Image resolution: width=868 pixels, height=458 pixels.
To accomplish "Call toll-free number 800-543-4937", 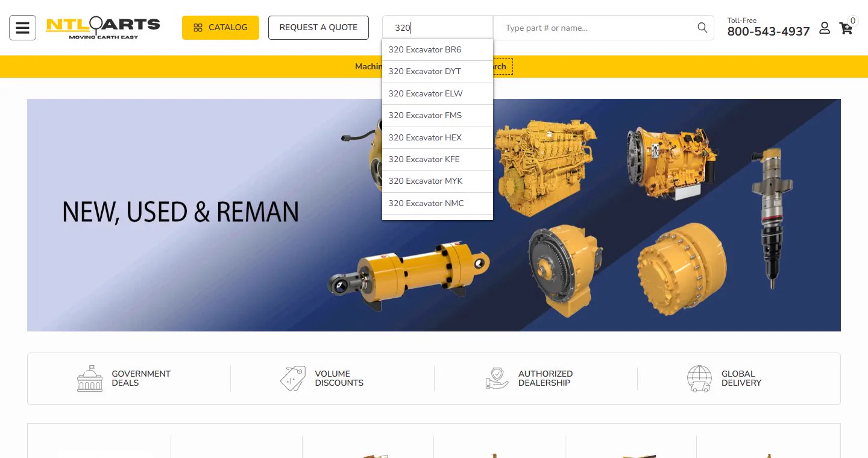I will coord(769,31).
